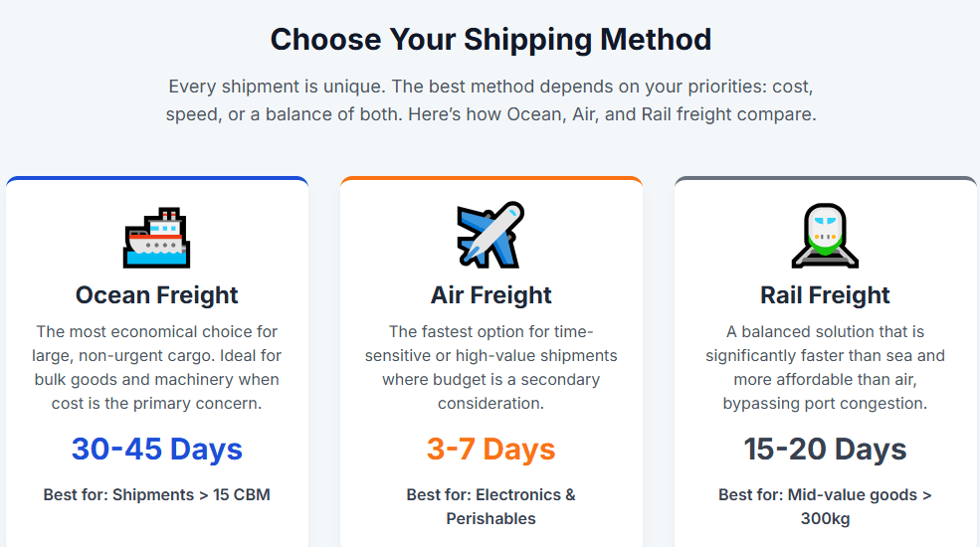
Task: Select the Air Freight heading
Action: (x=491, y=294)
